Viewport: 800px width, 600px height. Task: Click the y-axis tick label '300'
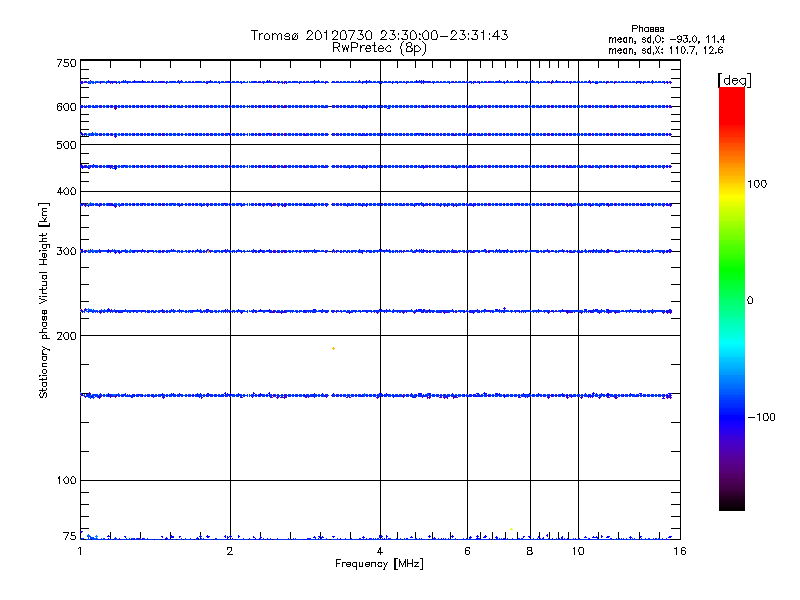point(66,252)
